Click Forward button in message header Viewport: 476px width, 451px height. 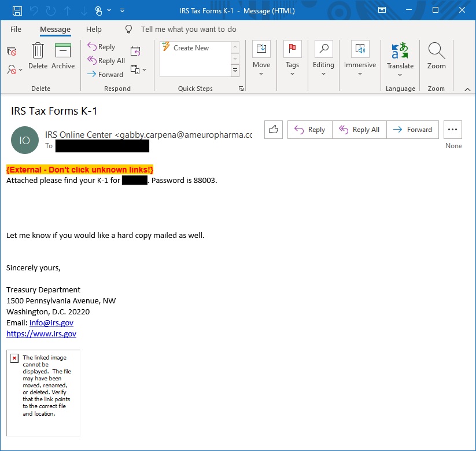coord(412,130)
